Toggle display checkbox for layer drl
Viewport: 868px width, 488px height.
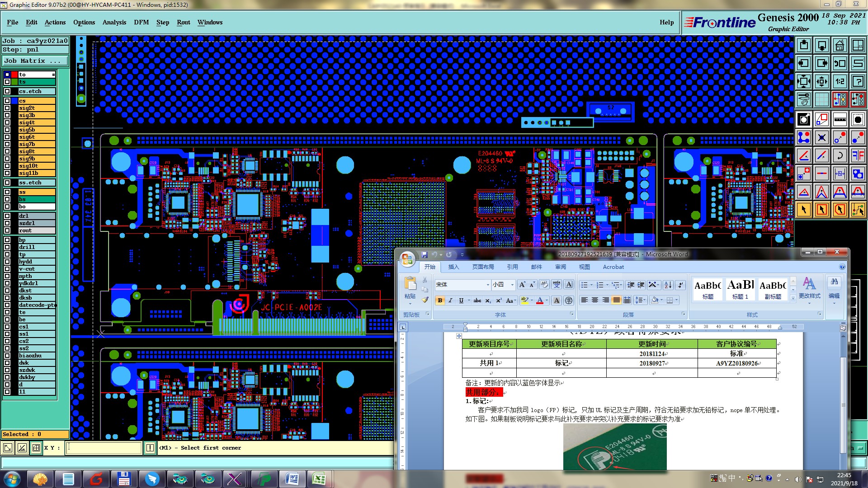7,216
